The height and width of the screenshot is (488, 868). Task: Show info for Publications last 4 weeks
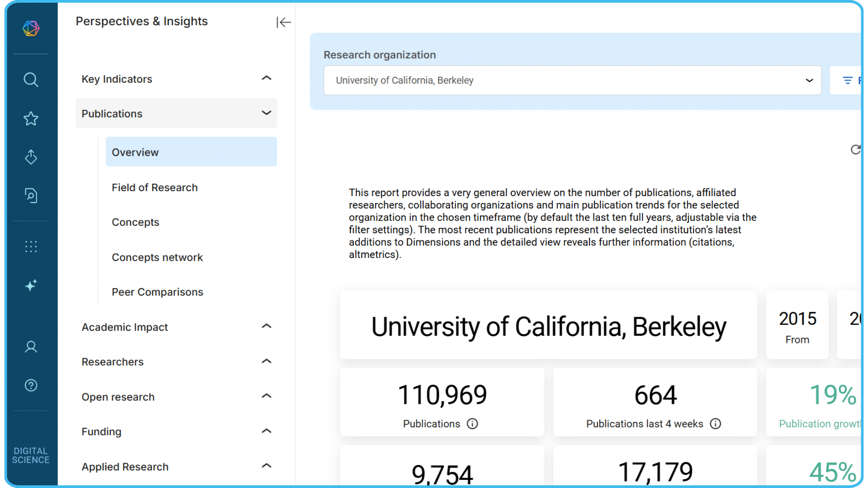[x=716, y=424]
